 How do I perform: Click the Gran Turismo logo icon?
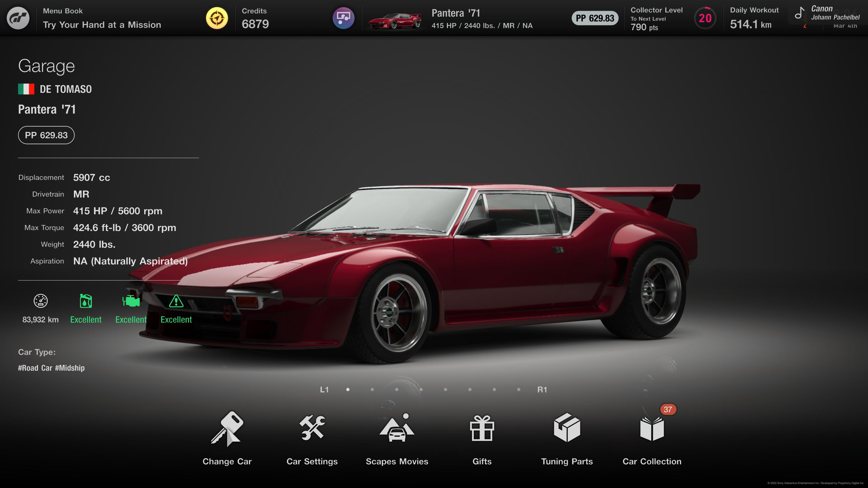click(x=18, y=18)
